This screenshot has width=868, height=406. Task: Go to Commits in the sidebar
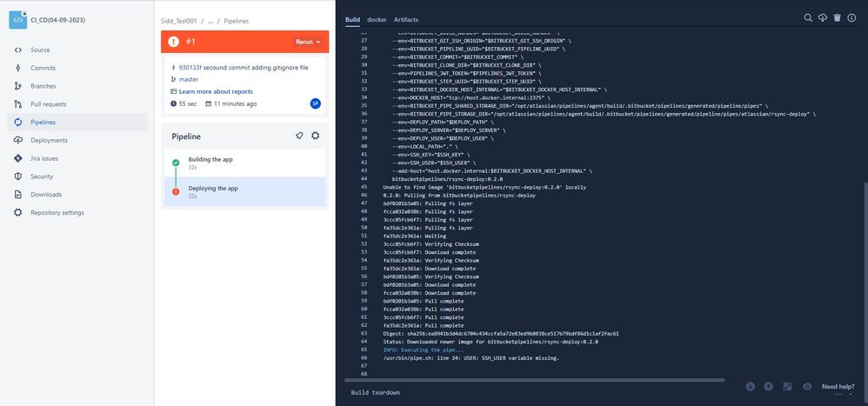pos(43,68)
